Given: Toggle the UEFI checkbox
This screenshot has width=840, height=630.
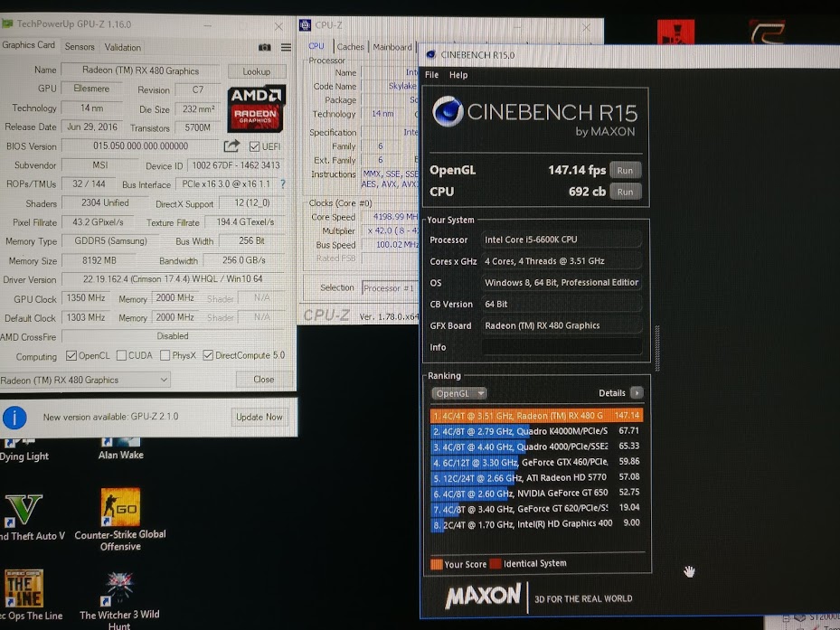Looking at the screenshot, I should tap(254, 146).
